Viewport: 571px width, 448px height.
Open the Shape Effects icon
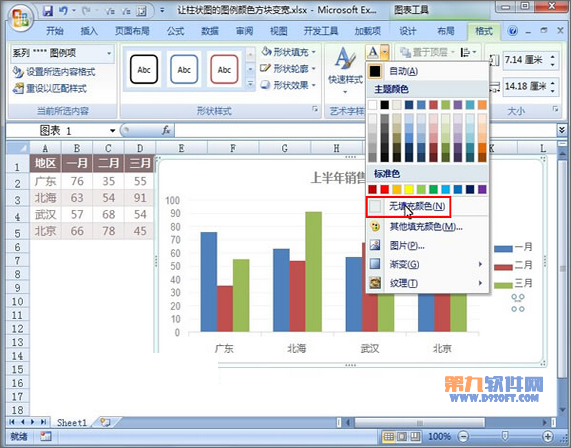point(265,85)
